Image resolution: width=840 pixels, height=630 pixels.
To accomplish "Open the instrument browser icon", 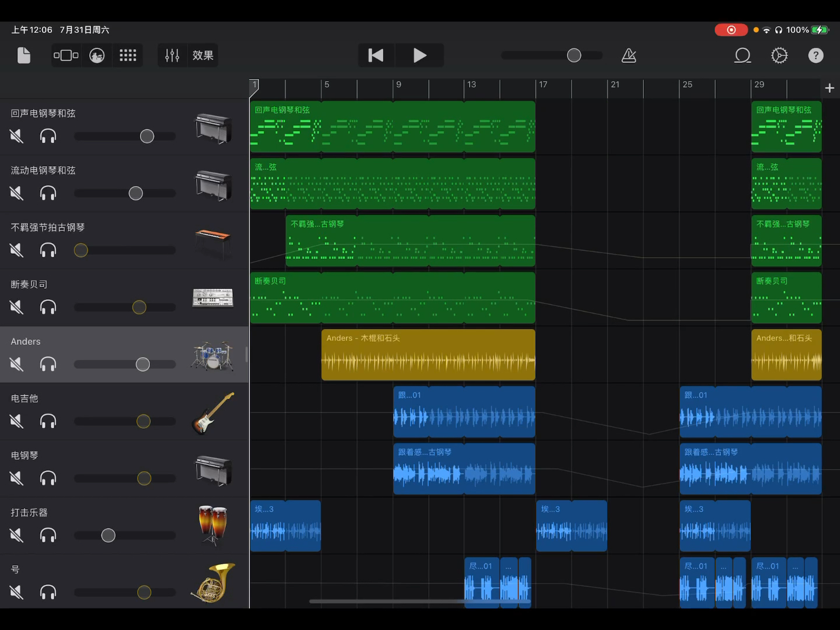I will click(97, 55).
